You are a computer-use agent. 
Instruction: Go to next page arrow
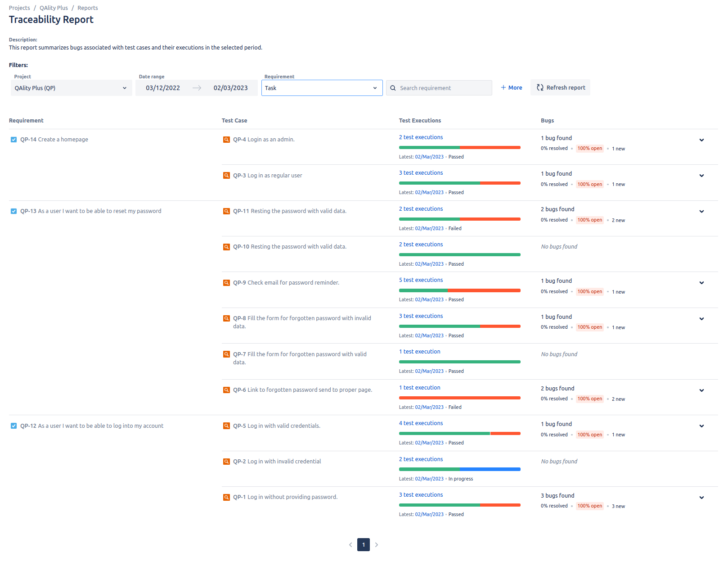[x=377, y=545]
